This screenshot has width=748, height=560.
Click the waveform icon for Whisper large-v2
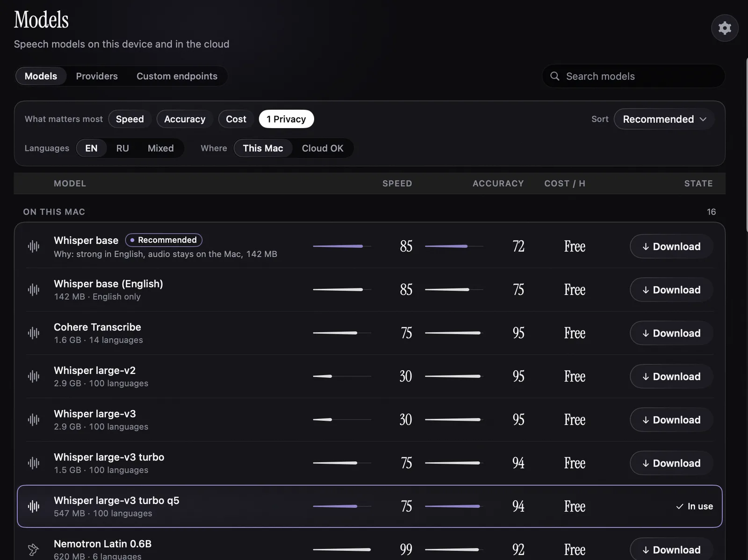(x=34, y=376)
